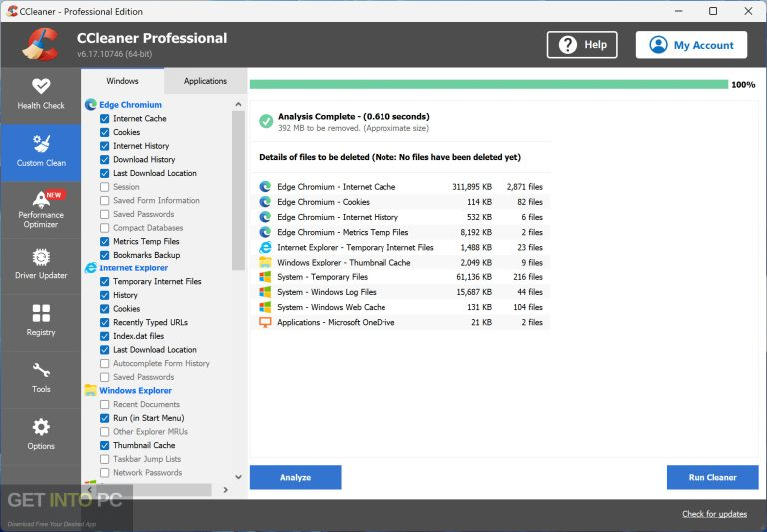Click the horizontal scroll right arrow
Viewport: 767px width, 532px height.
225,489
